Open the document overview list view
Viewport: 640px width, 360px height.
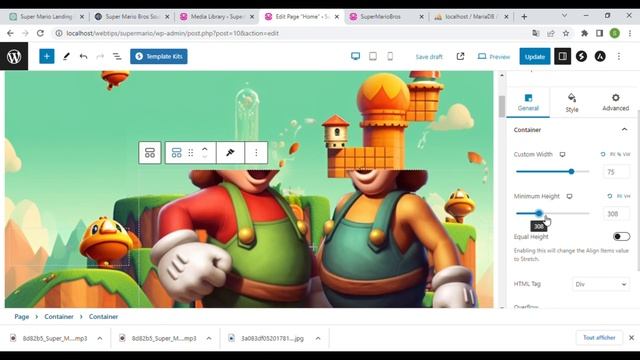[117, 56]
